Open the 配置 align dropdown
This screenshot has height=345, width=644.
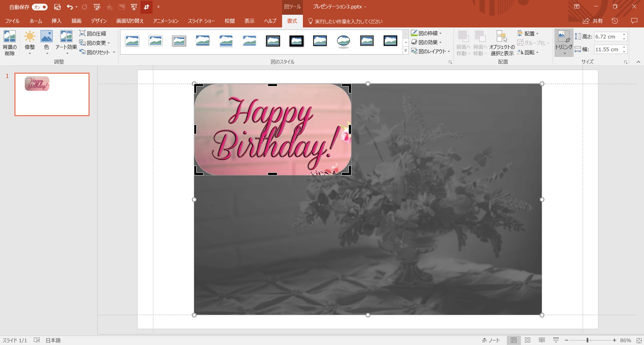[x=528, y=33]
